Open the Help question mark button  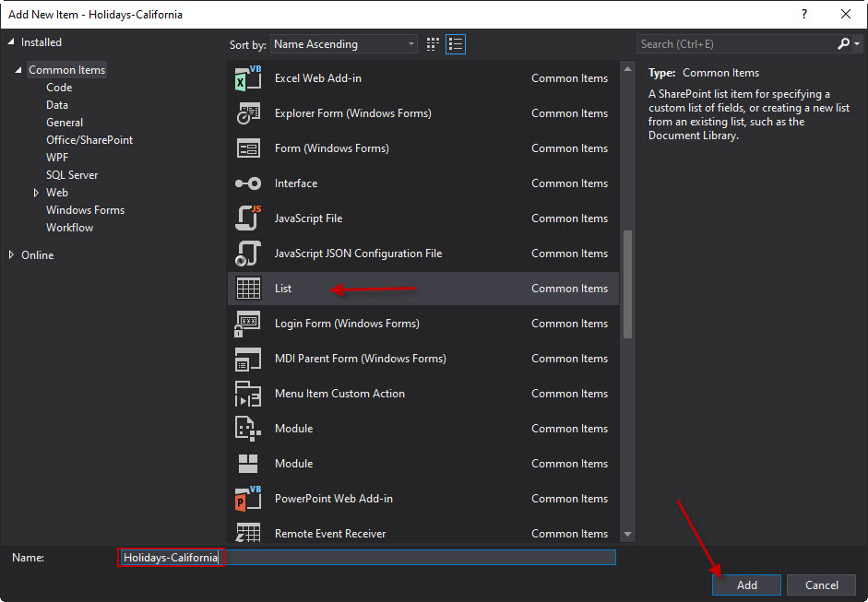[804, 15]
